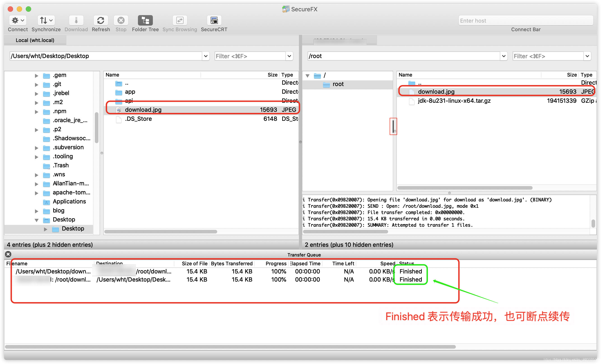This screenshot has height=364, width=601.
Task: Expand the .gem folder
Action: point(36,76)
